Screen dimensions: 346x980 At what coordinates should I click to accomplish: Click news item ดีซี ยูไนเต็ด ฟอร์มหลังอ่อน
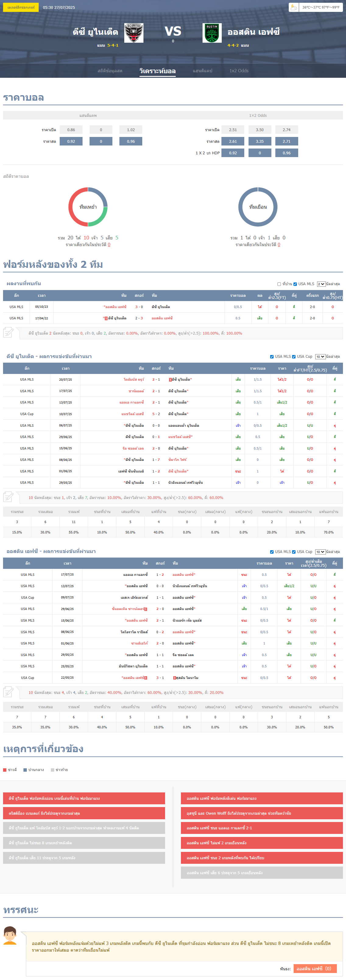(84, 798)
